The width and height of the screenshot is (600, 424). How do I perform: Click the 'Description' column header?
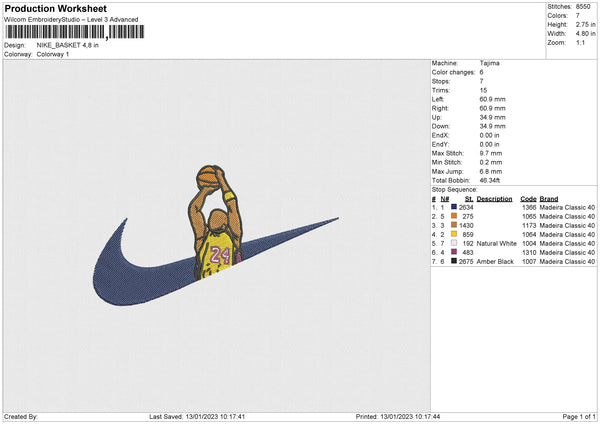pos(494,199)
